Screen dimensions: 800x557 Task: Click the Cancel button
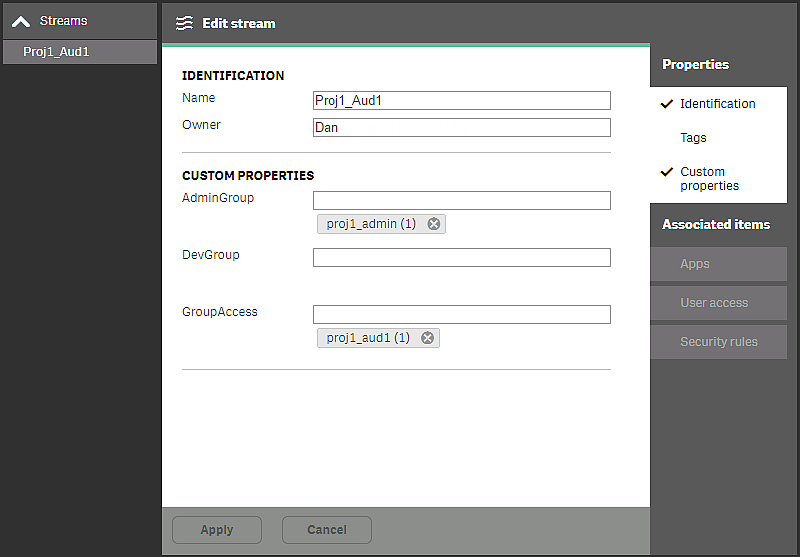327,530
